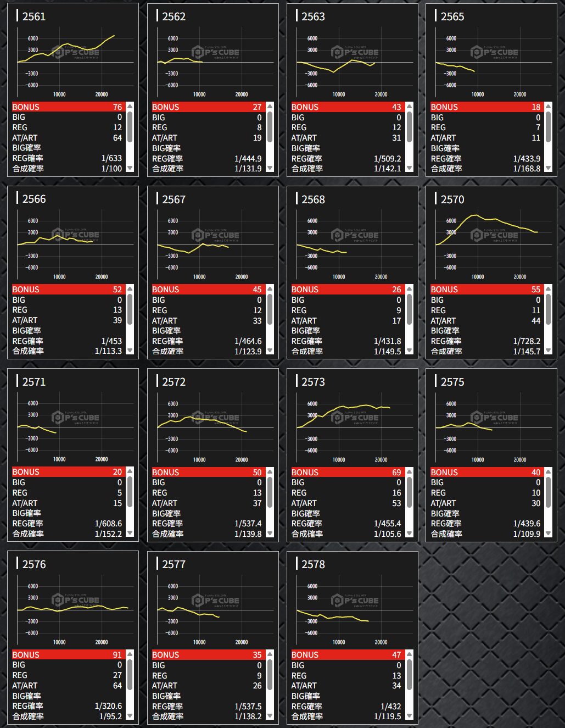Select machine number 2573 title
Screen dimensions: 565x728
click(x=313, y=382)
